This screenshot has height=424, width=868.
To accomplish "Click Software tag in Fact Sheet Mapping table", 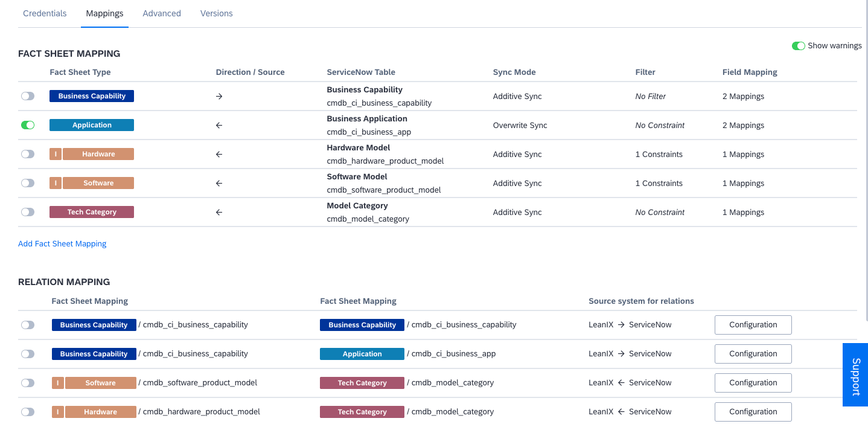I will (98, 183).
